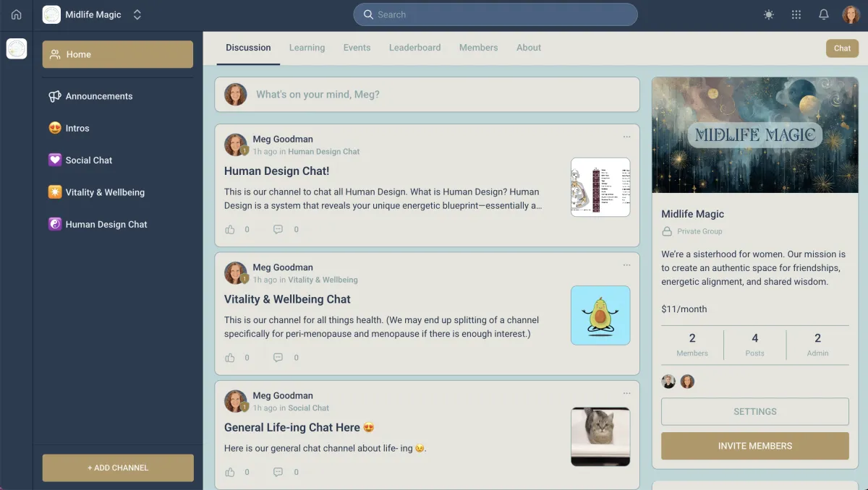Screen dimensions: 868x490
Task: Click "Human Design Chat" channel link in post
Action: (324, 152)
